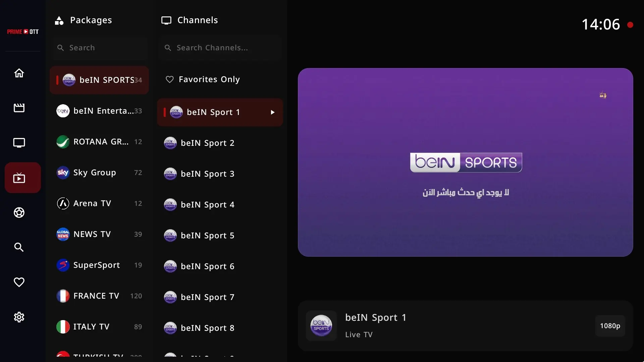Click the SuperSport logo icon
Screen dimensions: 644x362
click(63, 265)
